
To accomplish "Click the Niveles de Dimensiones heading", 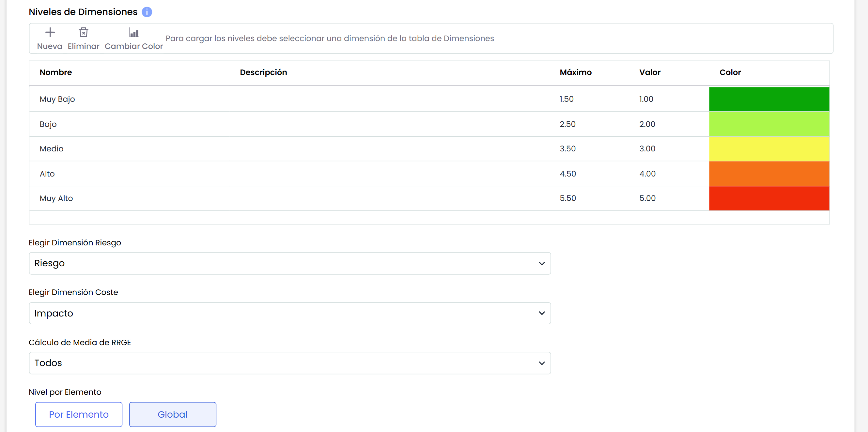I will coord(83,12).
